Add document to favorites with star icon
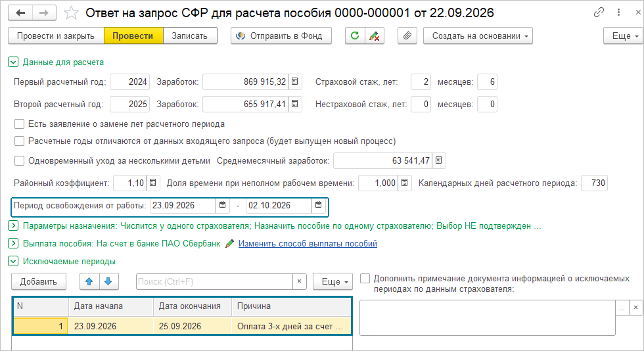644x351 pixels. pos(71,13)
